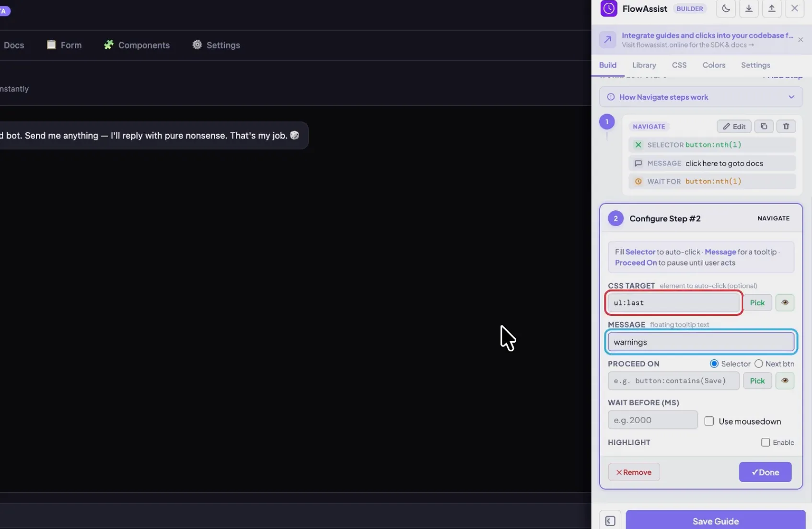
Task: Select the Next btn radio option
Action: tap(758, 364)
